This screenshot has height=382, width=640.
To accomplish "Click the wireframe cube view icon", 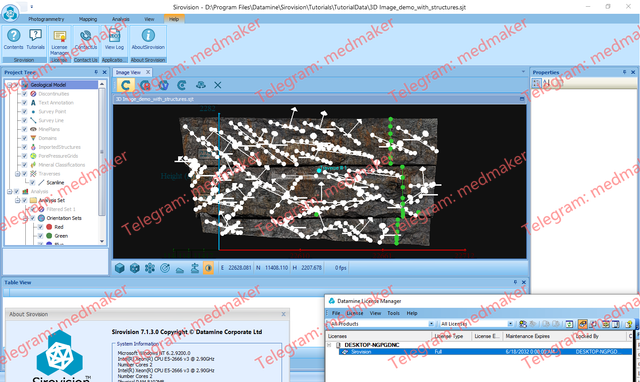I will tap(135, 268).
